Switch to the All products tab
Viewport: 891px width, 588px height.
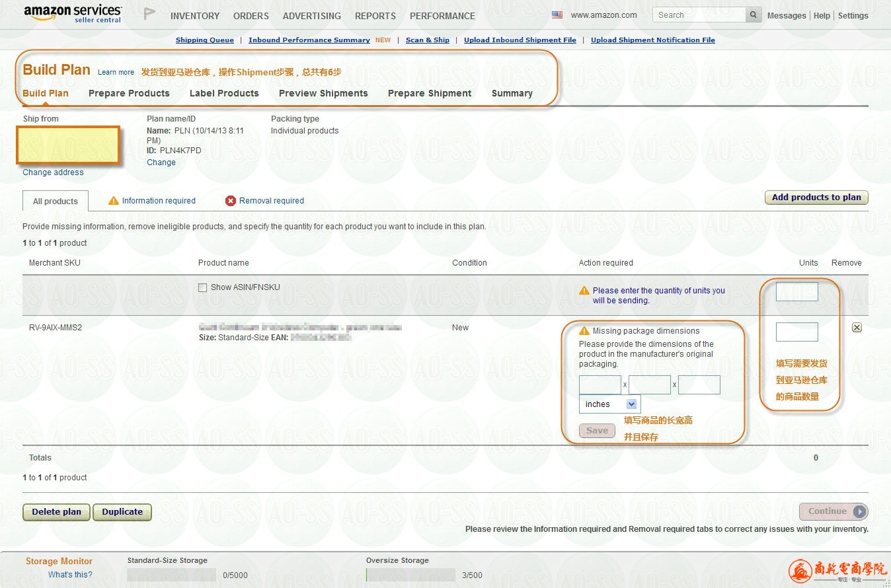point(56,202)
